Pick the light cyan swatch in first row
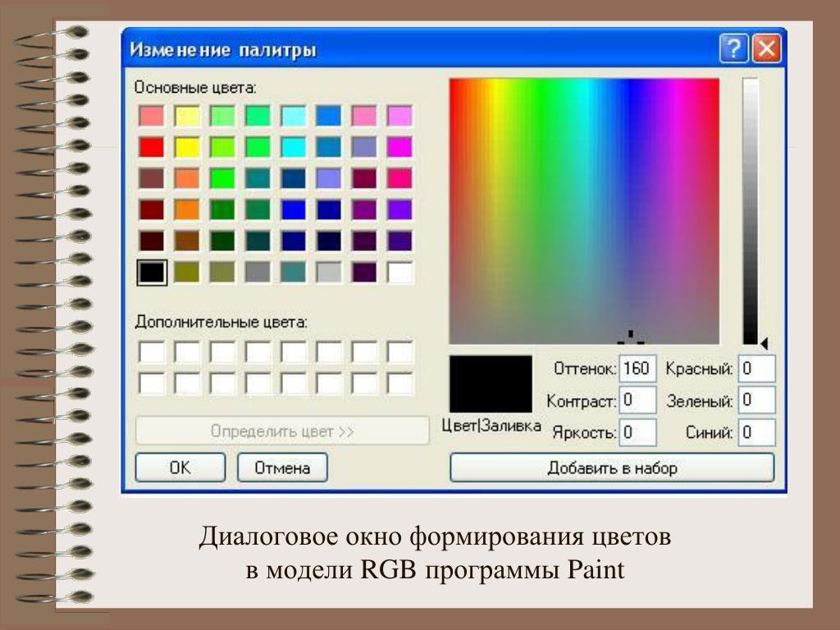 coord(294,116)
